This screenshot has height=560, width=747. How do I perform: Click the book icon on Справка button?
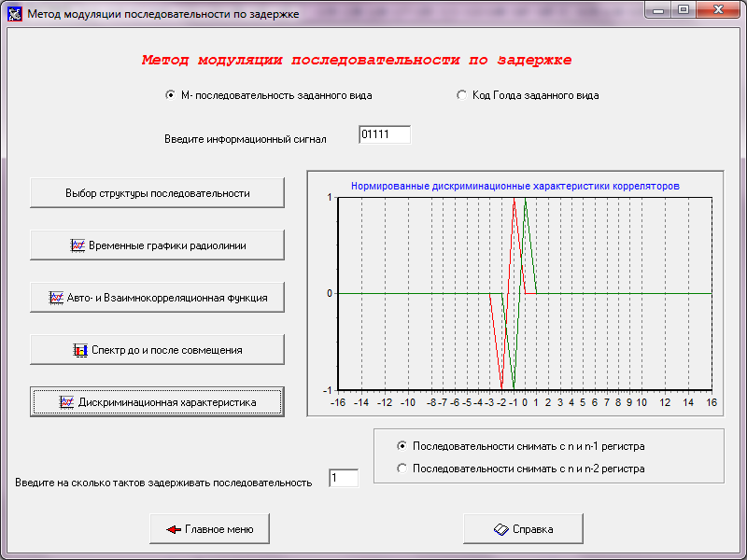pyautogui.click(x=501, y=529)
